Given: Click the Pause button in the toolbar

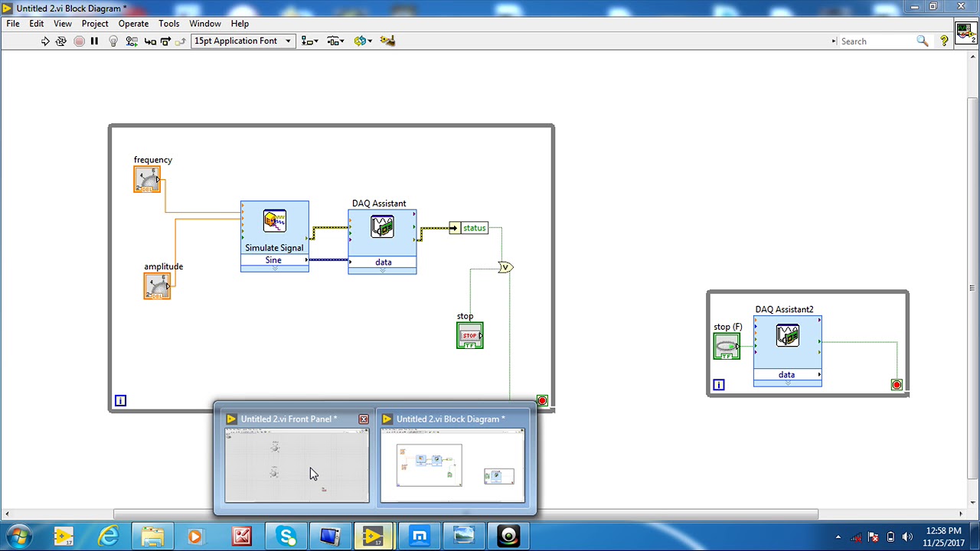Looking at the screenshot, I should (x=94, y=41).
